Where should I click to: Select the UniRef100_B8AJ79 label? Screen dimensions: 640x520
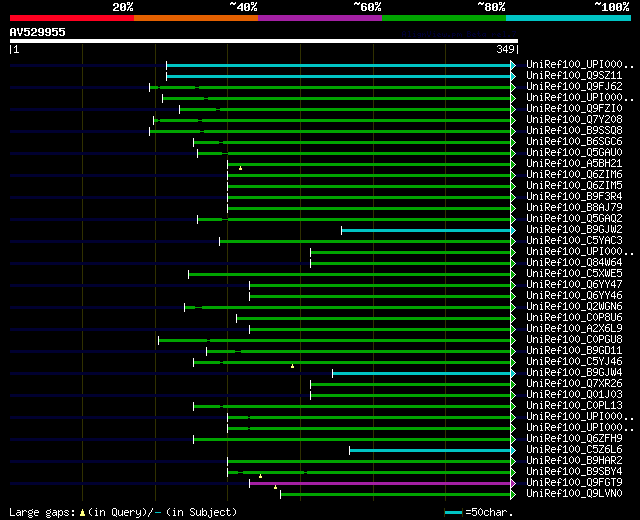[x=574, y=208]
